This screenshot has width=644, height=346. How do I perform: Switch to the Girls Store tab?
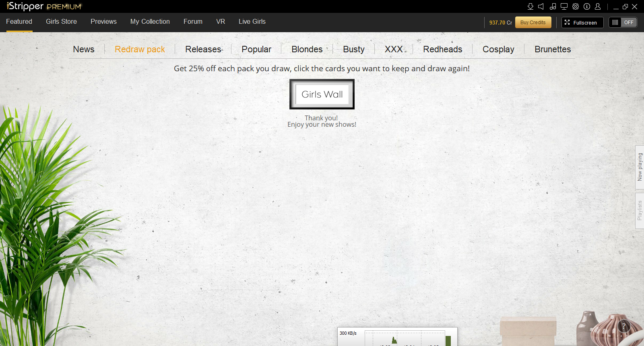61,22
